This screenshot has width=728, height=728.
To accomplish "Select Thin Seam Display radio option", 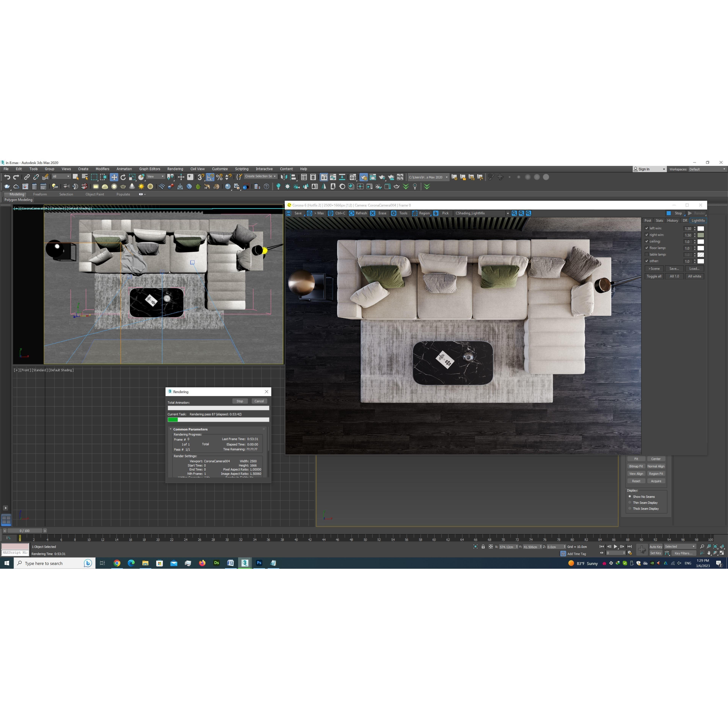I will click(630, 503).
